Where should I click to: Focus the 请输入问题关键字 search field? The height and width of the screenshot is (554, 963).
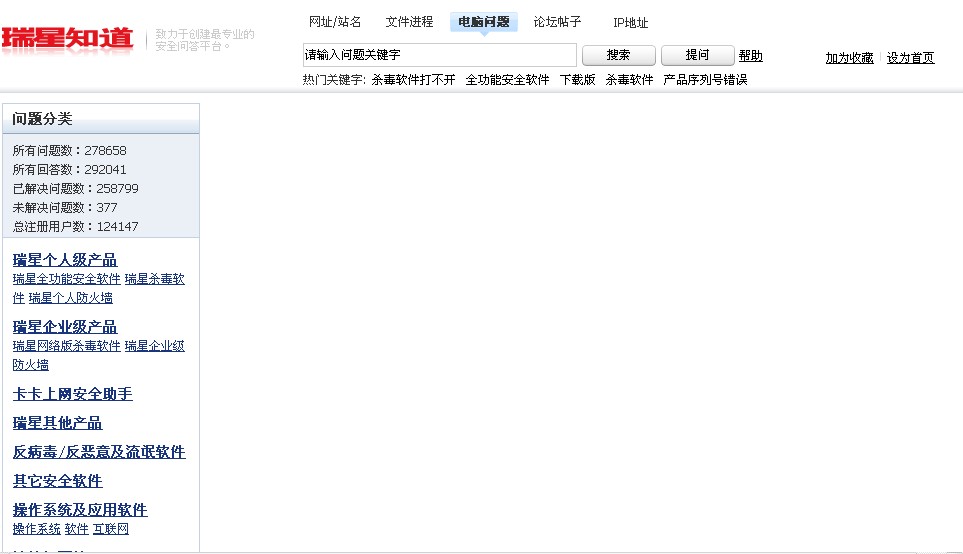440,55
